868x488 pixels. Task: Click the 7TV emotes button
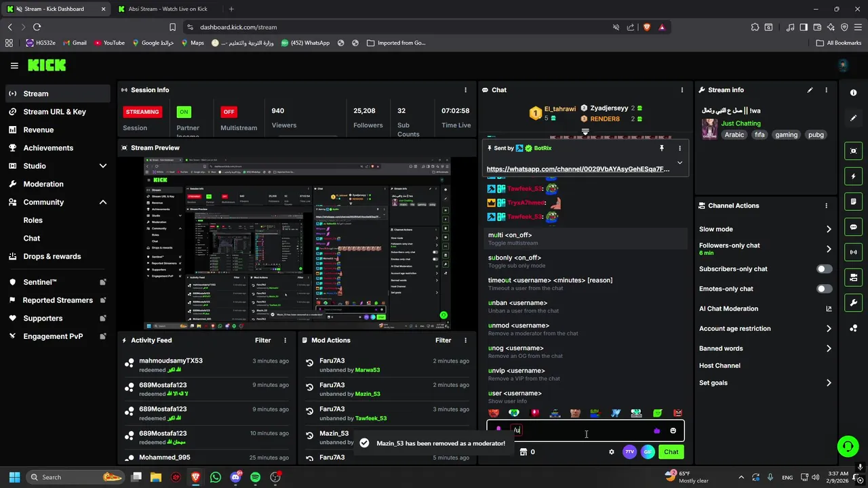pos(629,452)
